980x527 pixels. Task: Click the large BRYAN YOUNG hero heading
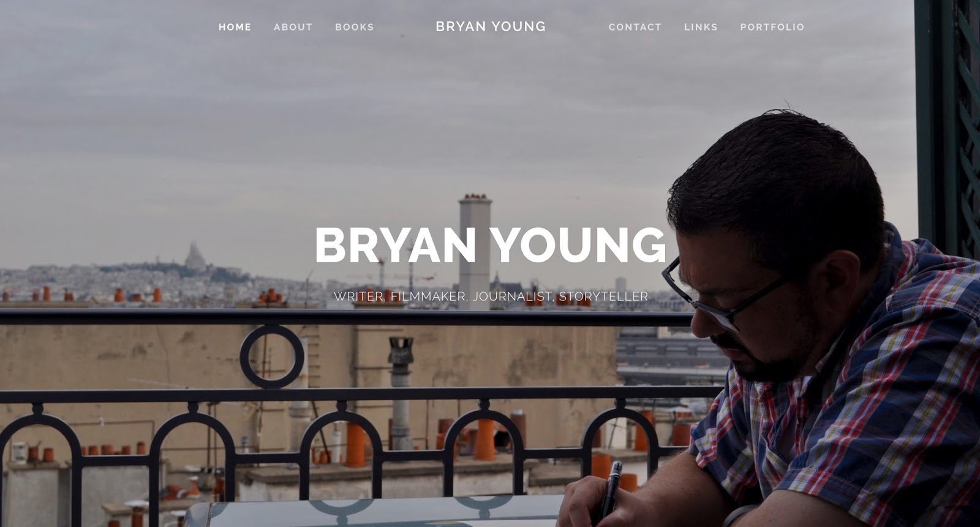click(491, 245)
